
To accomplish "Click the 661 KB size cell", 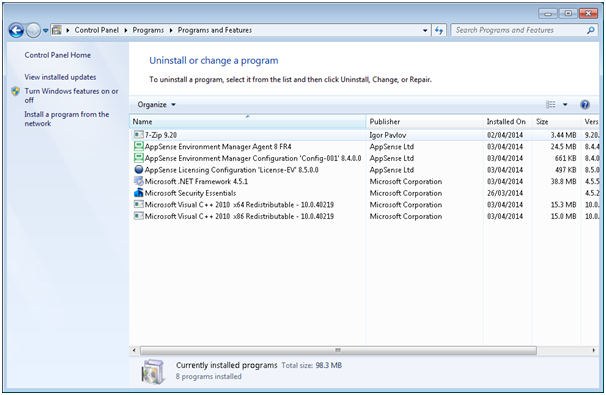I will (565, 158).
